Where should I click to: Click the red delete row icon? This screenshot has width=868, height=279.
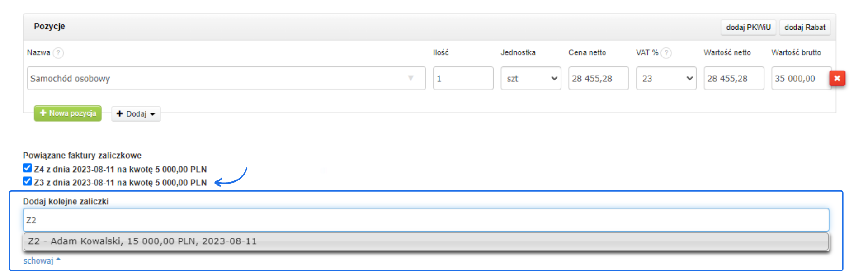(x=837, y=78)
